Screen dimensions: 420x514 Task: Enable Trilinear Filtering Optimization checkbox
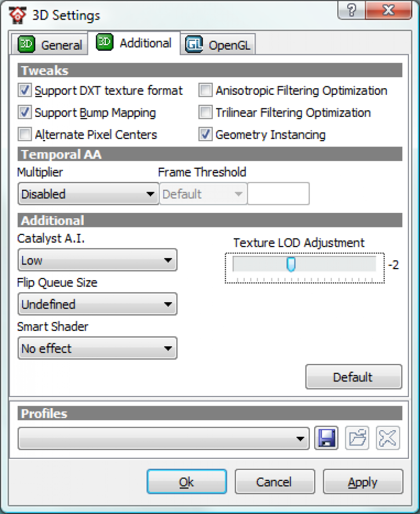point(205,112)
